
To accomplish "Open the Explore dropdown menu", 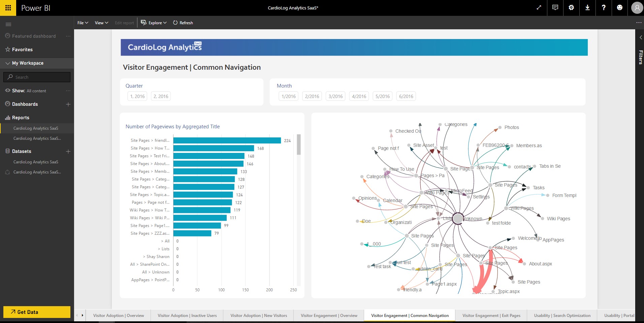I will tap(154, 23).
